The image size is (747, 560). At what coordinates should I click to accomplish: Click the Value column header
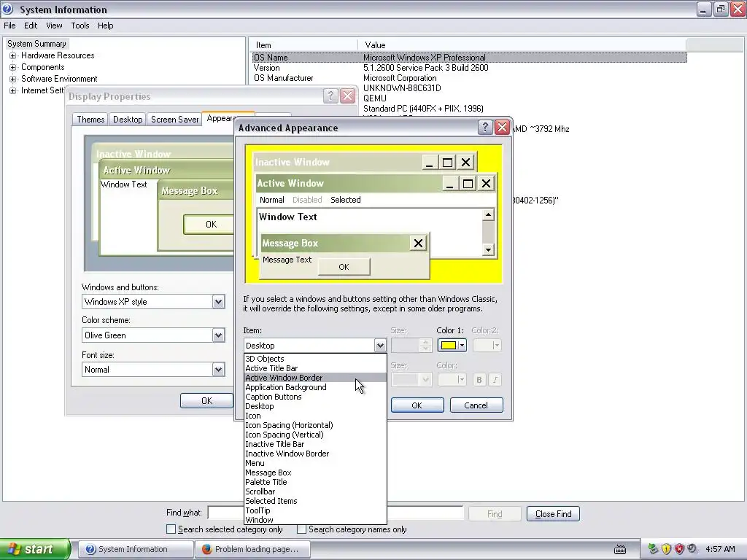[522, 45]
